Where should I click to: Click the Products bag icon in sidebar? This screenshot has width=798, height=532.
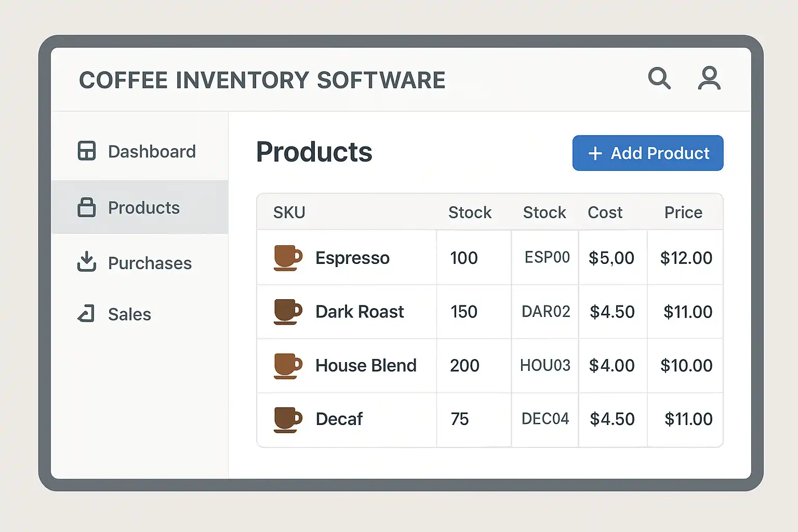[87, 207]
